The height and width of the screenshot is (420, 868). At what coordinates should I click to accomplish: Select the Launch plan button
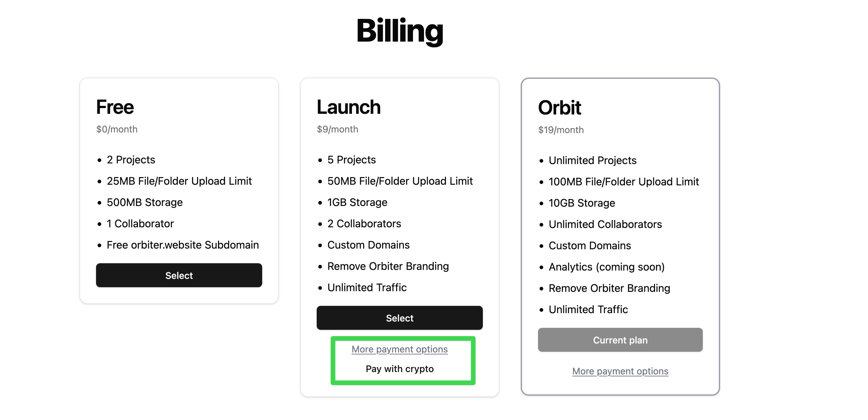point(399,318)
